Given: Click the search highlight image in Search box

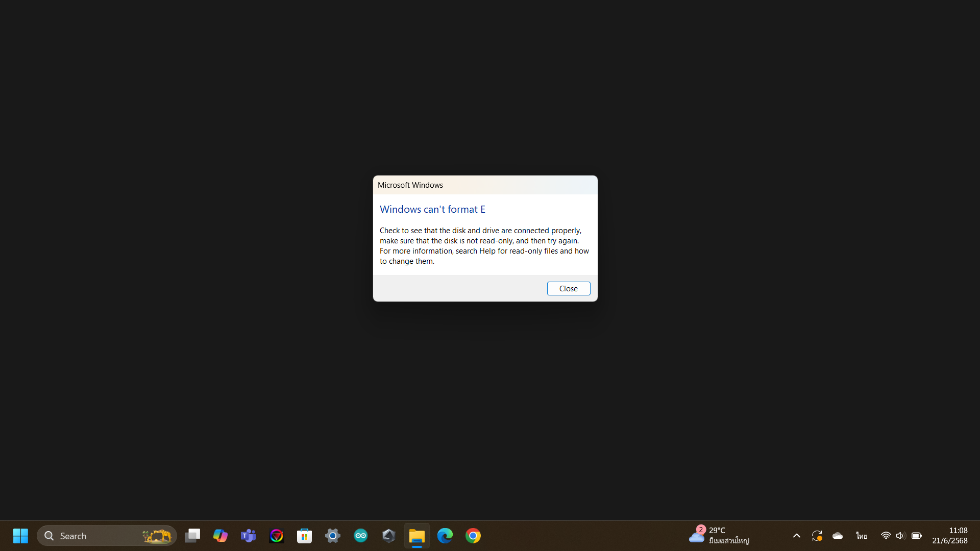Looking at the screenshot, I should (157, 536).
